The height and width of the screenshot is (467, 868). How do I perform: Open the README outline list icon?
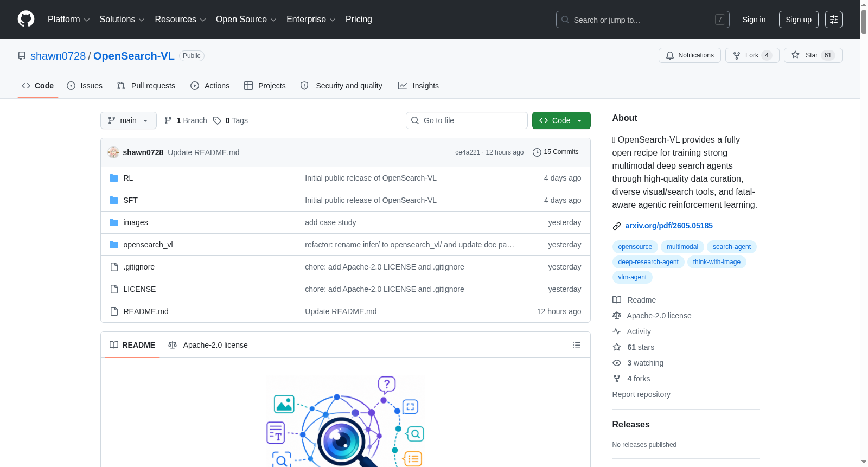[x=577, y=345]
